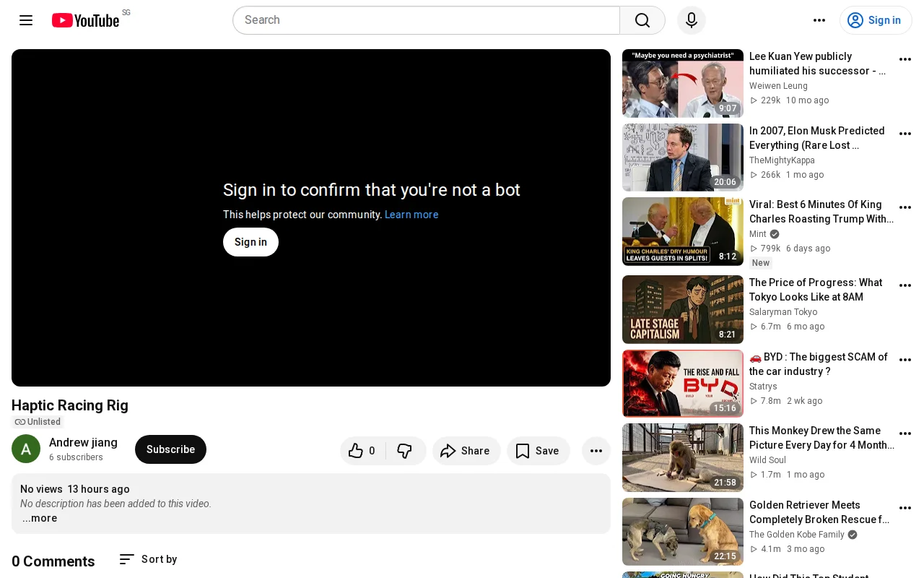Follow the Learn more link
Screen dimensions: 924x578
click(x=411, y=215)
